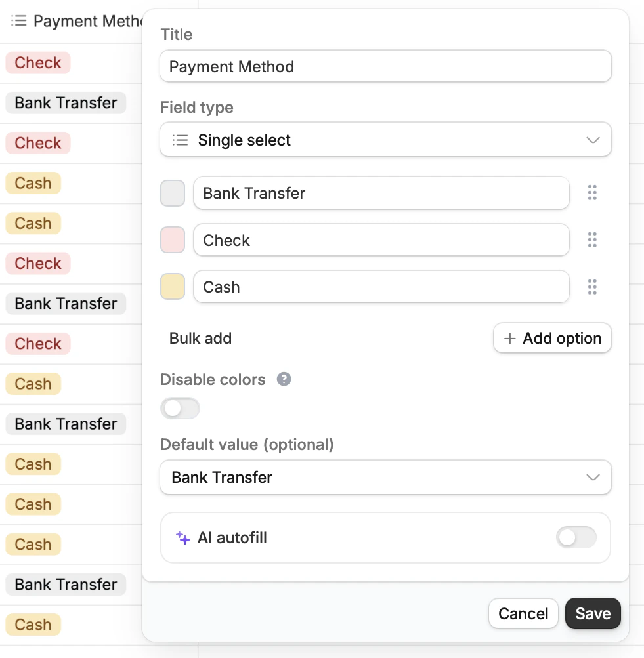
Task: Cancel the field editing dialog
Action: tap(523, 613)
